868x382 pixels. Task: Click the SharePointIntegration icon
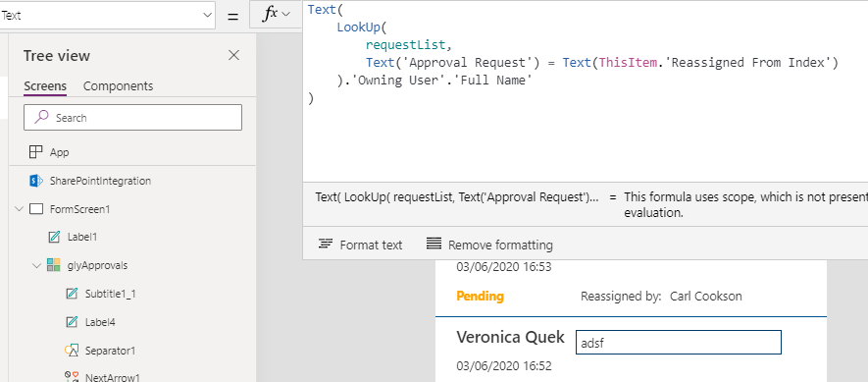(x=36, y=181)
